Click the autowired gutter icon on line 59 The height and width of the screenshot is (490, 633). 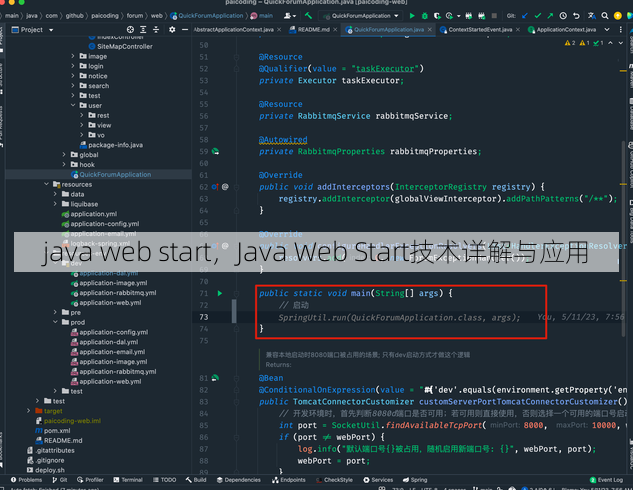click(x=216, y=151)
